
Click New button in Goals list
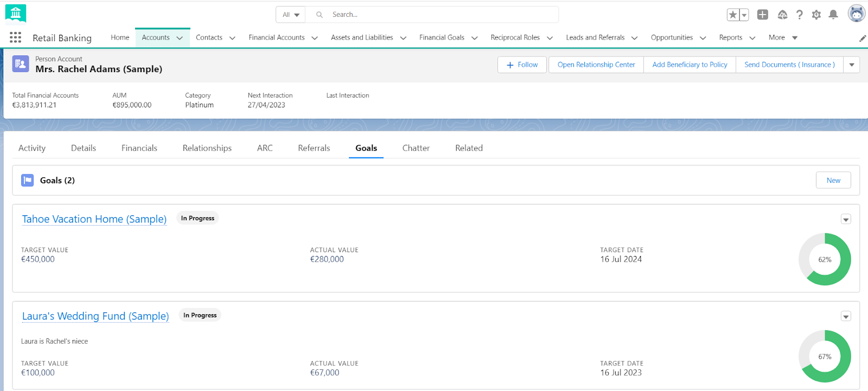tap(833, 180)
